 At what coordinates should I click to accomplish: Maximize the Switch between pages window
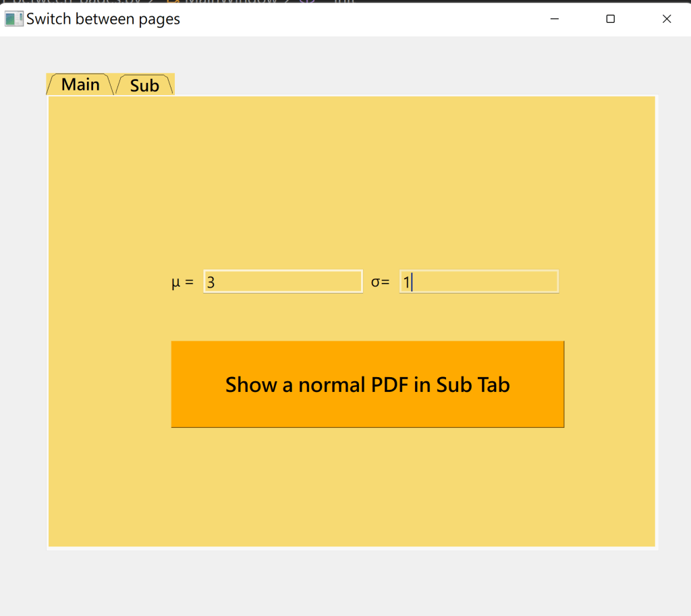611,19
